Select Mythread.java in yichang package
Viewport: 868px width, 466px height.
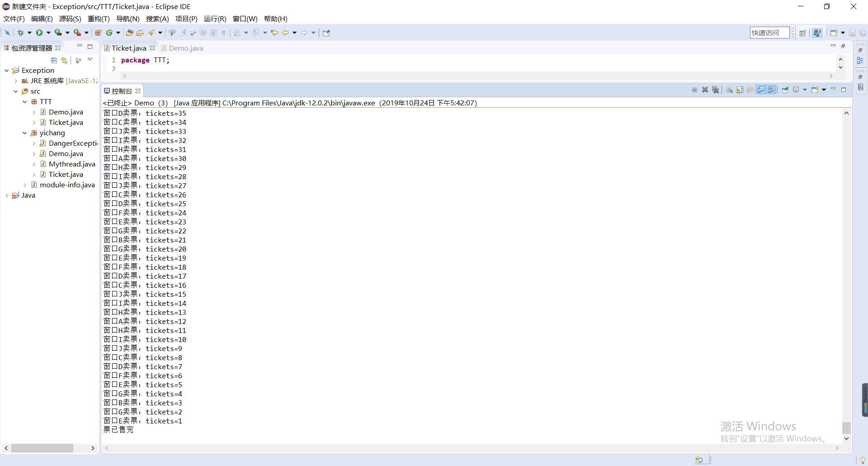coord(67,164)
